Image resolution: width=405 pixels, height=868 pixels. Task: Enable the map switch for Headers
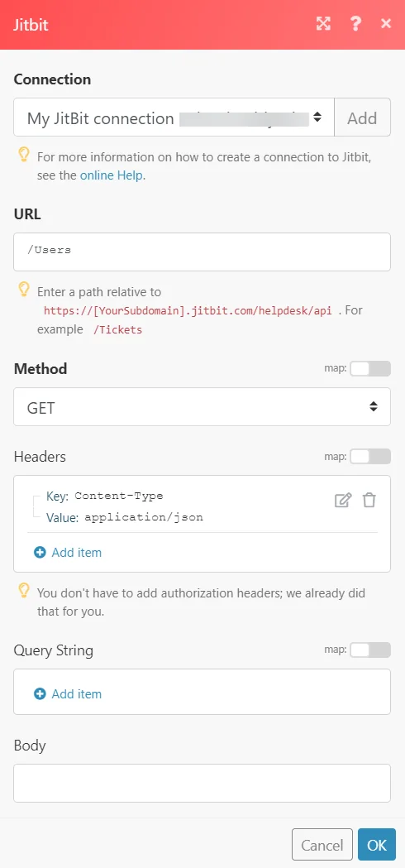pyautogui.click(x=370, y=457)
